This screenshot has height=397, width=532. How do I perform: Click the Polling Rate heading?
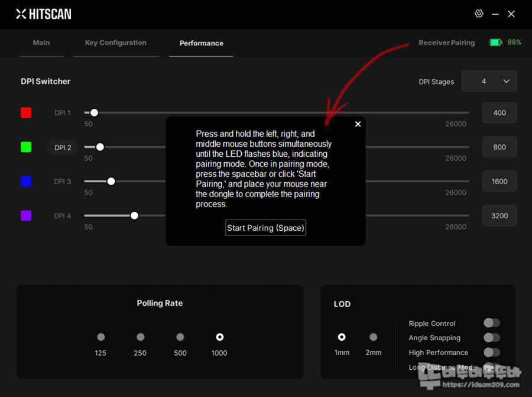click(x=160, y=304)
